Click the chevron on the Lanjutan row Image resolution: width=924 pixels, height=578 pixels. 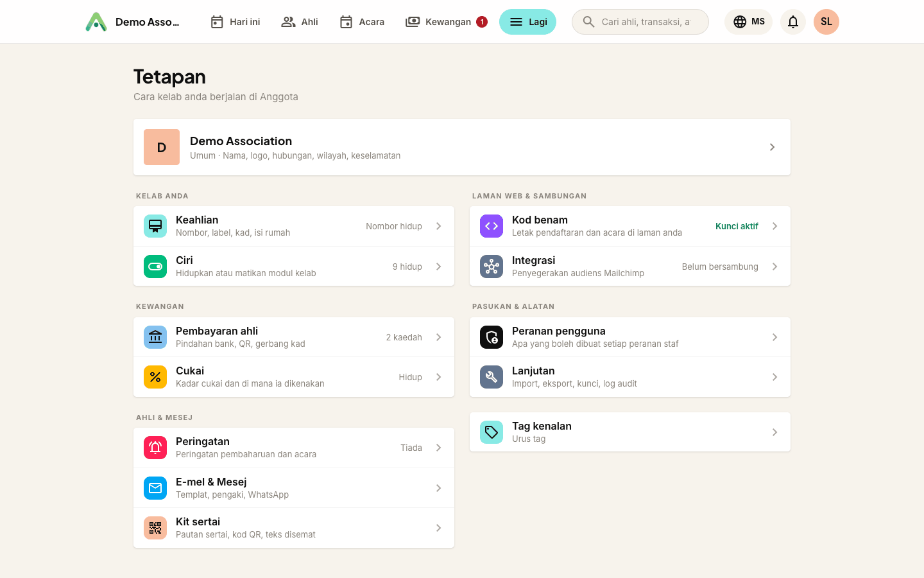(775, 377)
